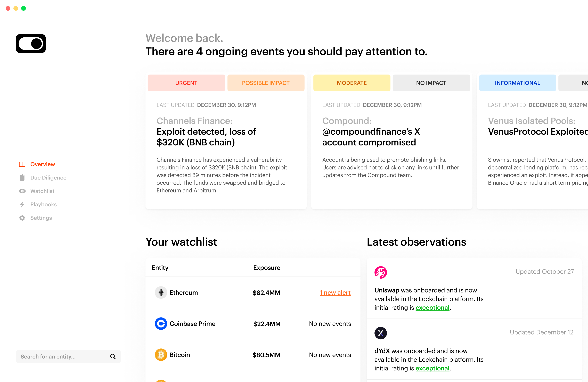Click the 'Updated October 27' date

(544, 272)
